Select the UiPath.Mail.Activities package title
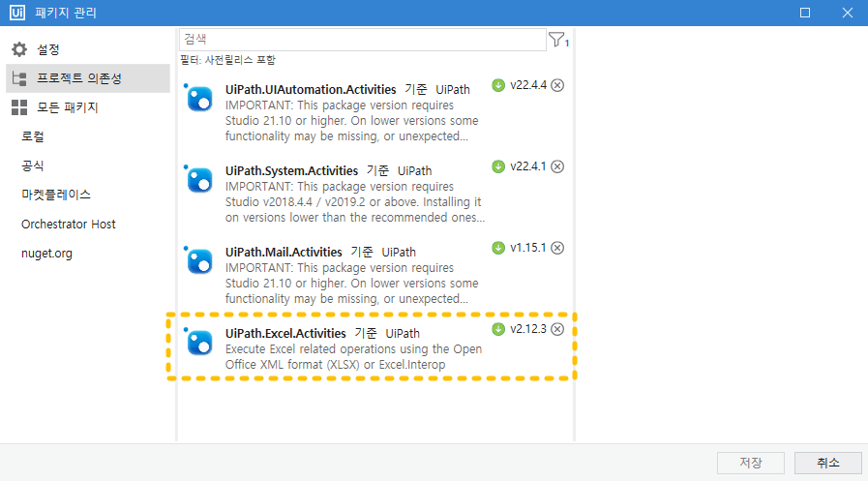The height and width of the screenshot is (481, 868). [284, 253]
